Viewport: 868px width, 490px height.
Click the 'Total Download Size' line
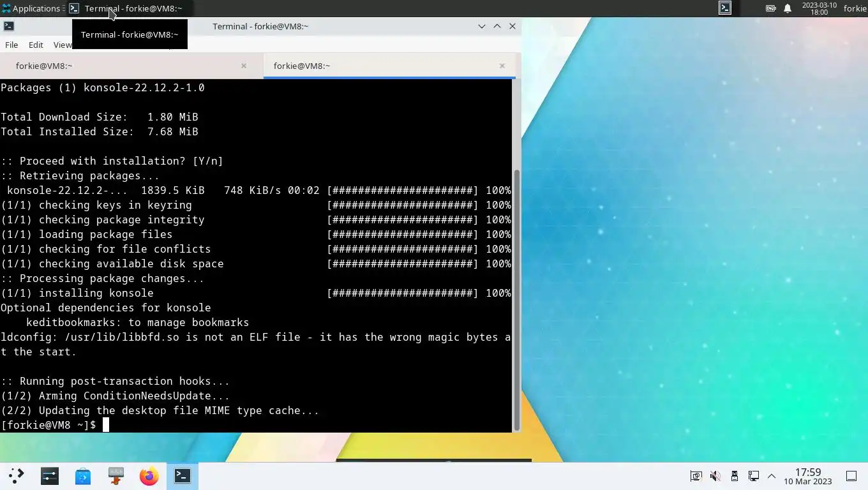pyautogui.click(x=100, y=117)
